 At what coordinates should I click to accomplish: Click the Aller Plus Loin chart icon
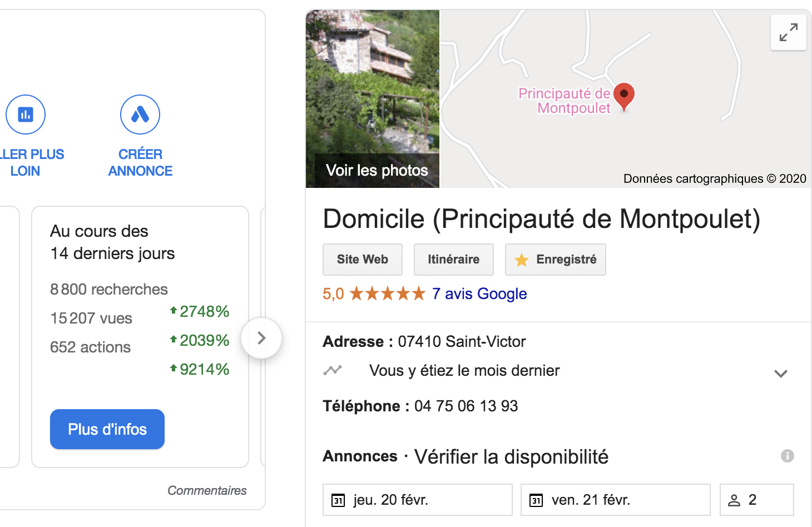pos(26,115)
